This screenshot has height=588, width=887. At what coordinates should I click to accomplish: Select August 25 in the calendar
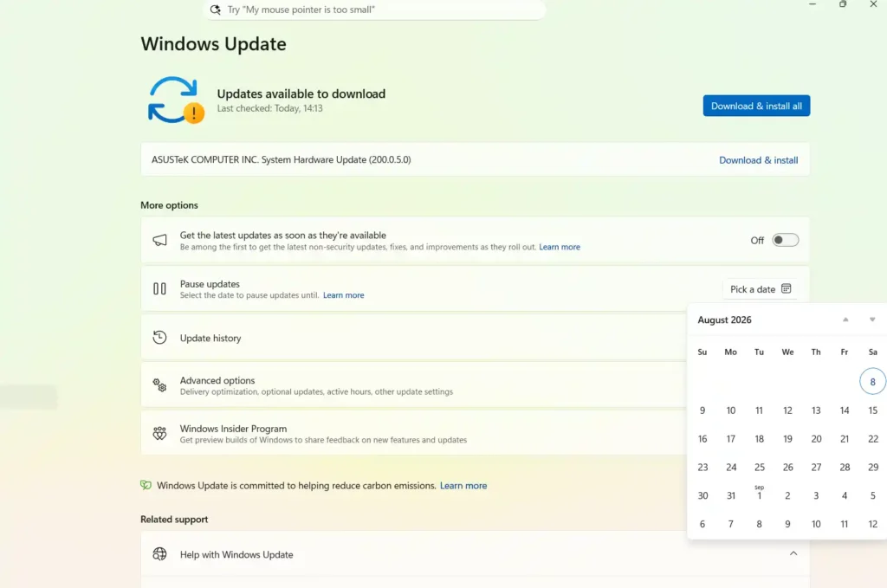click(759, 467)
